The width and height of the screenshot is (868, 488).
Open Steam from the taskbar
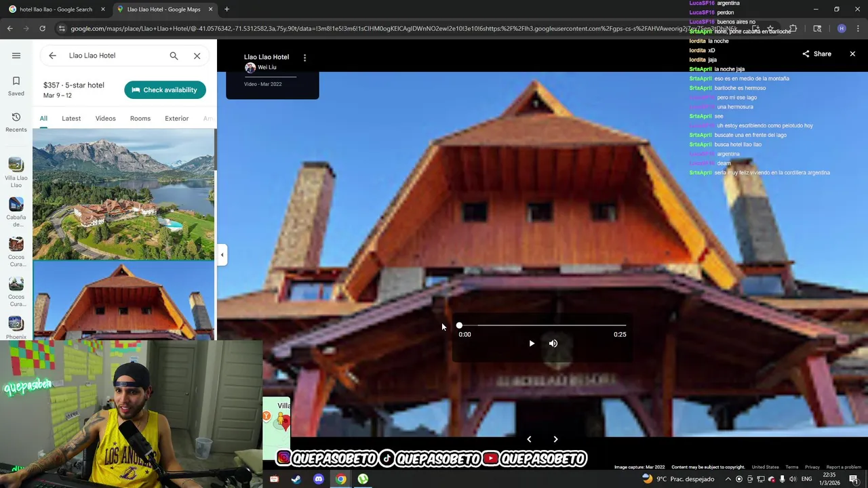coord(296,479)
